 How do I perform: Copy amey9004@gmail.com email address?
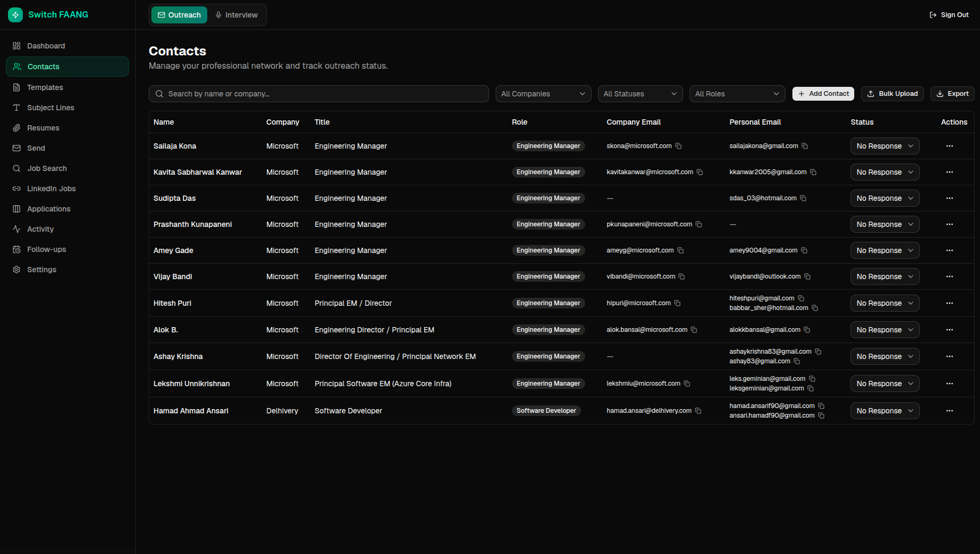804,250
